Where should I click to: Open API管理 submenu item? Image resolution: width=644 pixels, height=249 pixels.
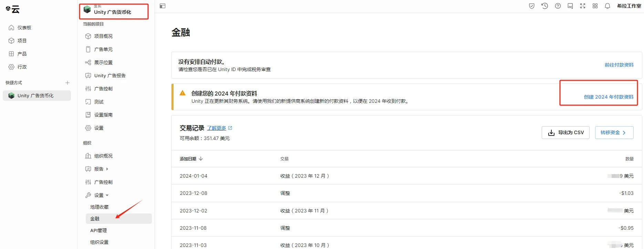click(x=98, y=230)
